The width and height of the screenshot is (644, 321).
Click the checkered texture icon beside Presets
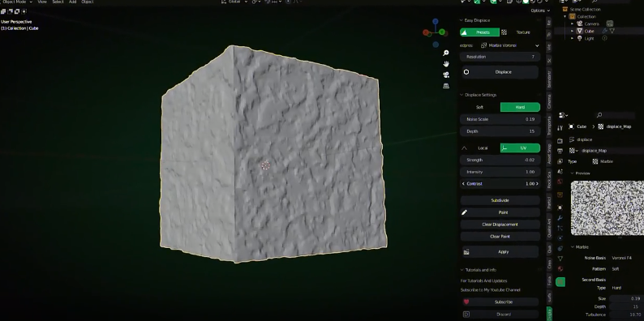pos(504,32)
